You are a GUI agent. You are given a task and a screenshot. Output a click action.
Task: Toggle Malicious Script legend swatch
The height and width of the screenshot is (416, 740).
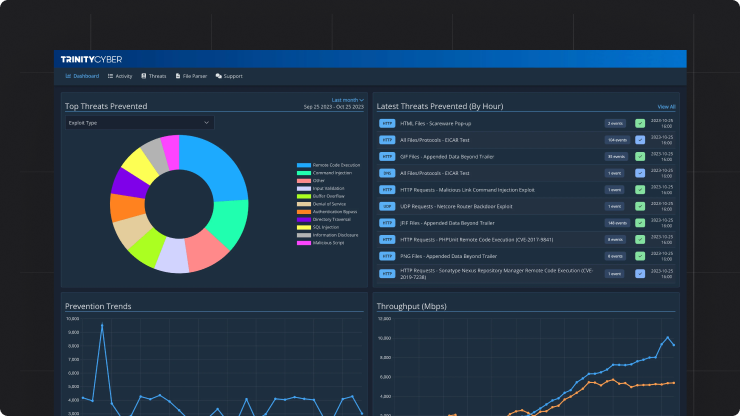[x=303, y=243]
